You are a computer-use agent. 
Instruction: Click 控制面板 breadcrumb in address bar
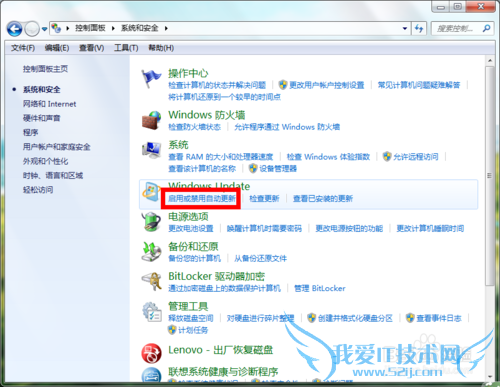[x=90, y=28]
